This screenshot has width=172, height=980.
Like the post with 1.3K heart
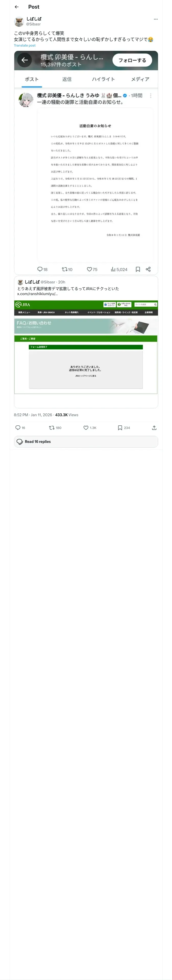(86, 428)
